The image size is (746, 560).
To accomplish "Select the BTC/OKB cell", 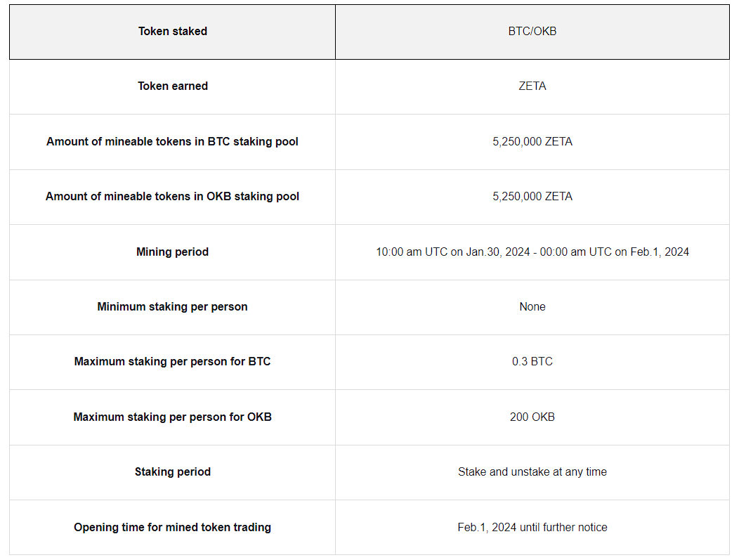I will tap(532, 31).
